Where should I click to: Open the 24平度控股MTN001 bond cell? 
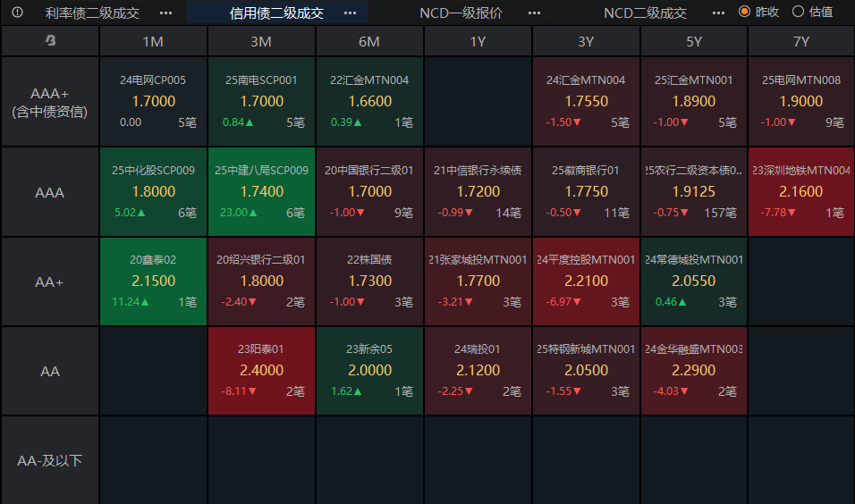click(586, 281)
